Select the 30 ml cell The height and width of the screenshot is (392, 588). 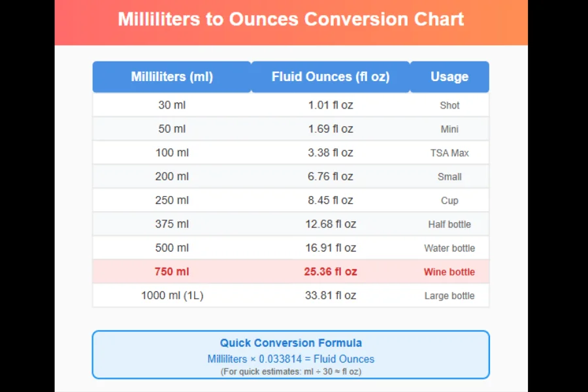click(x=172, y=105)
